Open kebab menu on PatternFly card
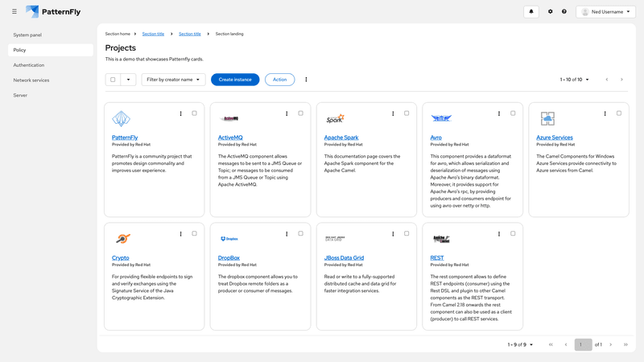The width and height of the screenshot is (644, 362). click(x=181, y=113)
